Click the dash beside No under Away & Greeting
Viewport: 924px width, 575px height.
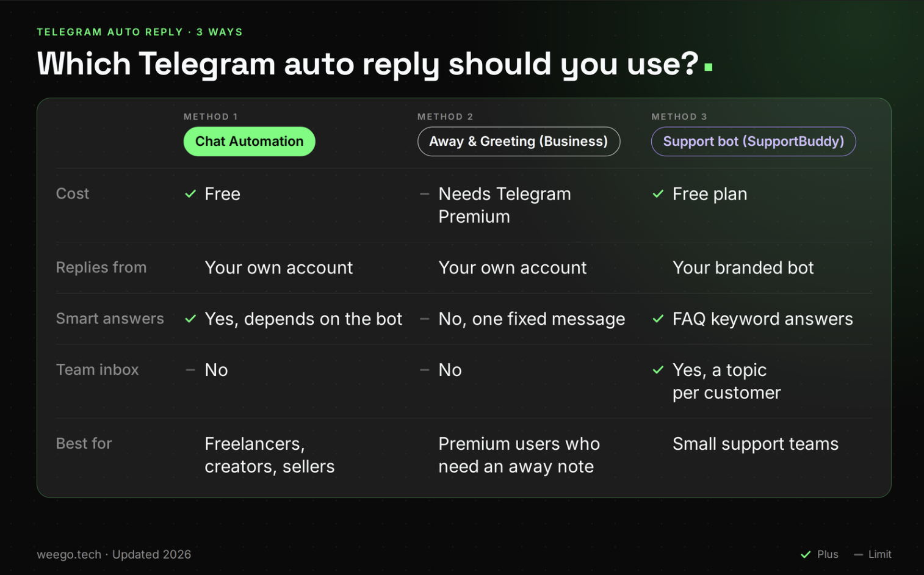tap(424, 370)
